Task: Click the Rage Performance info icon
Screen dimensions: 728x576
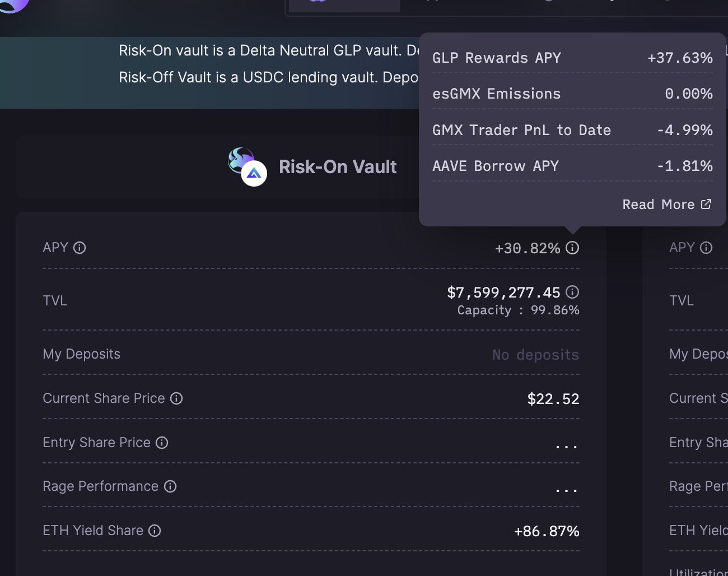Action: [170, 486]
